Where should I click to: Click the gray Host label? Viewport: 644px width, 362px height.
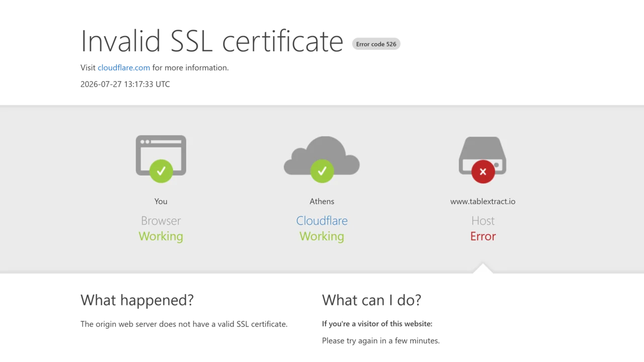point(483,221)
